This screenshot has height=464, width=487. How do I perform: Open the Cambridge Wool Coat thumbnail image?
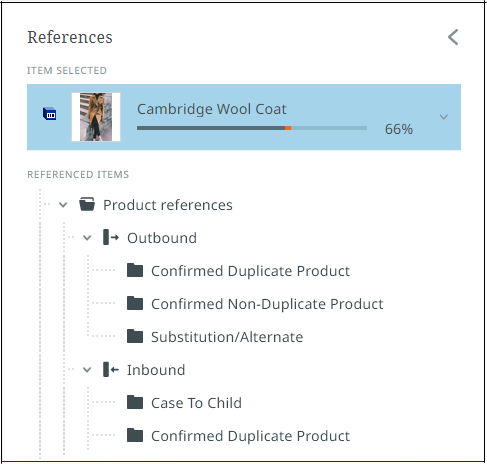[x=96, y=117]
